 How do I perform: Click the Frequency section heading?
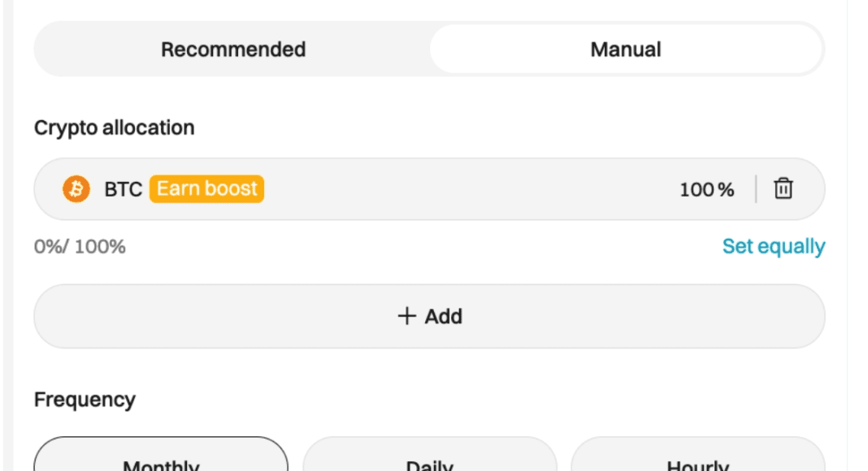click(x=85, y=400)
